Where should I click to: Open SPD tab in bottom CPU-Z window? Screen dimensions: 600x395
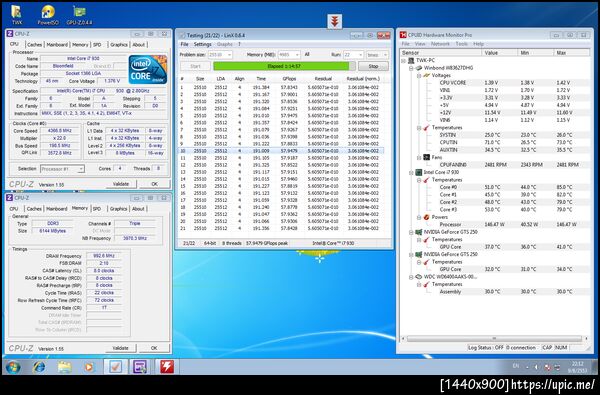pos(97,209)
